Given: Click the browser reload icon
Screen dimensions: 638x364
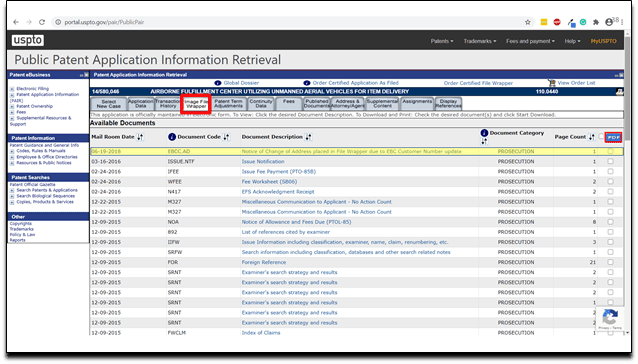Looking at the screenshot, I should click(42, 22).
